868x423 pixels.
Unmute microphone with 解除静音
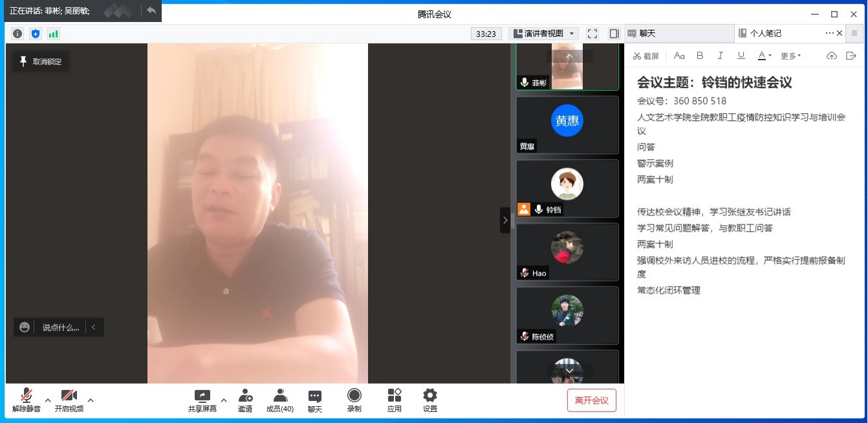point(27,396)
